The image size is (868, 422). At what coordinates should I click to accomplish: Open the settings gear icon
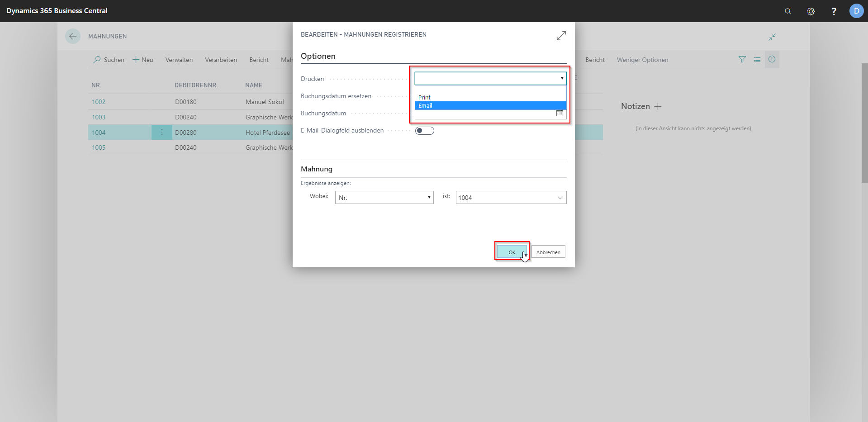click(811, 11)
